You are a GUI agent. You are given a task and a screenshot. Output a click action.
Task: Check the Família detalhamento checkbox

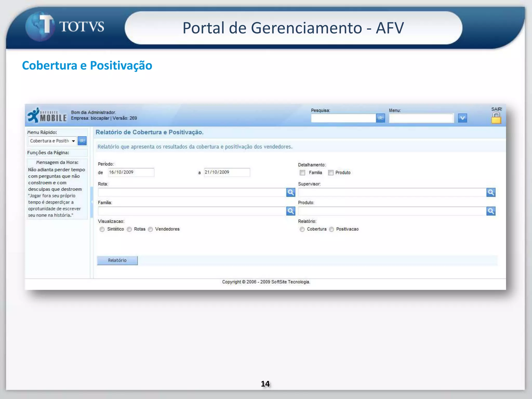(x=302, y=173)
